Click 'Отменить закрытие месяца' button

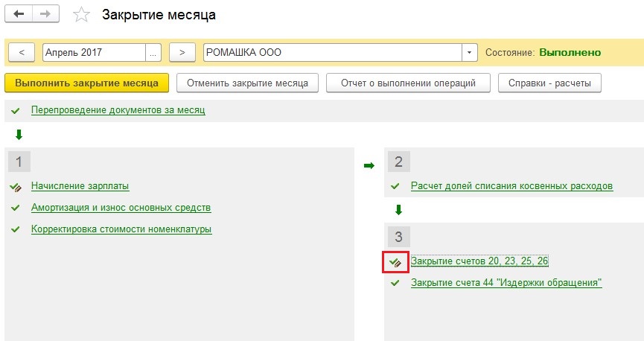click(247, 83)
